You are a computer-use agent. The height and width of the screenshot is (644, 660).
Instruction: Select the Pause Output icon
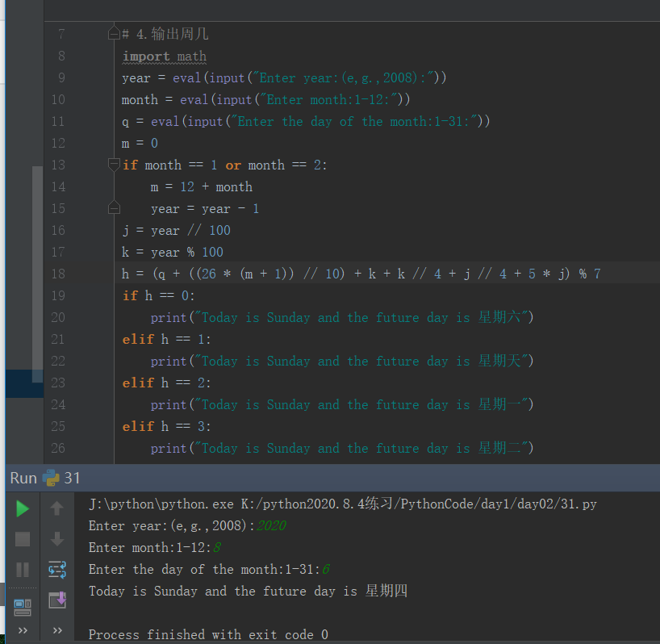[x=22, y=569]
